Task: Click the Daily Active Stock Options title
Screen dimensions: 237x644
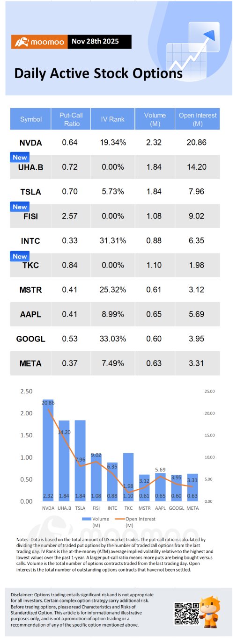Action: point(98,73)
